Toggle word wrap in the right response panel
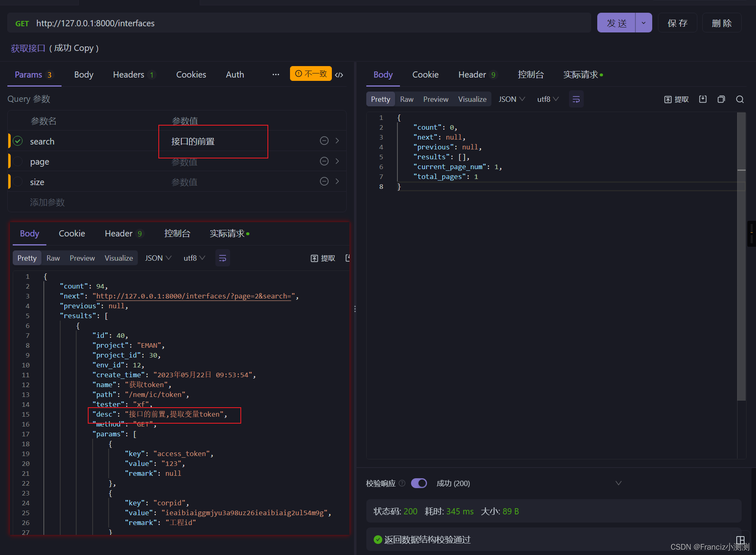The width and height of the screenshot is (756, 555). [576, 99]
